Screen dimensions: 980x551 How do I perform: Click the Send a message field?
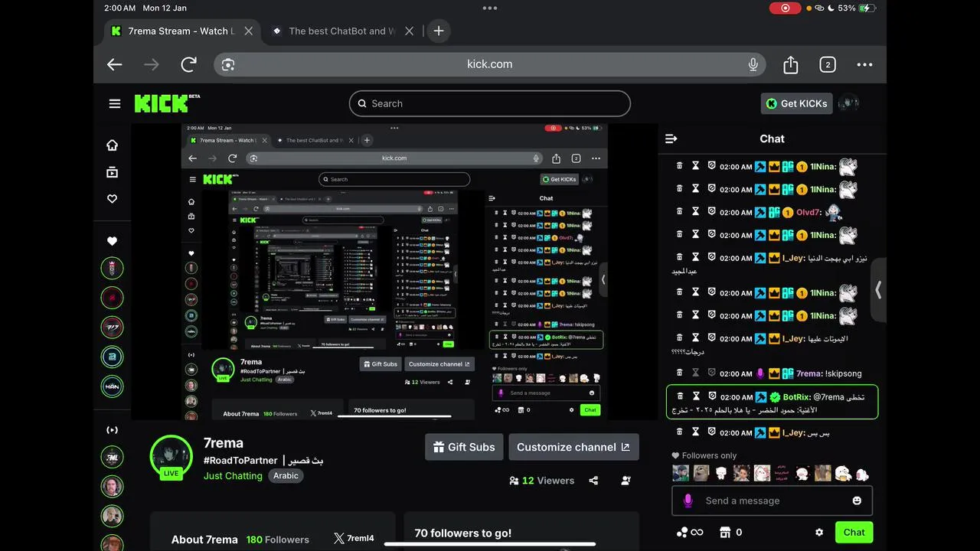point(772,500)
